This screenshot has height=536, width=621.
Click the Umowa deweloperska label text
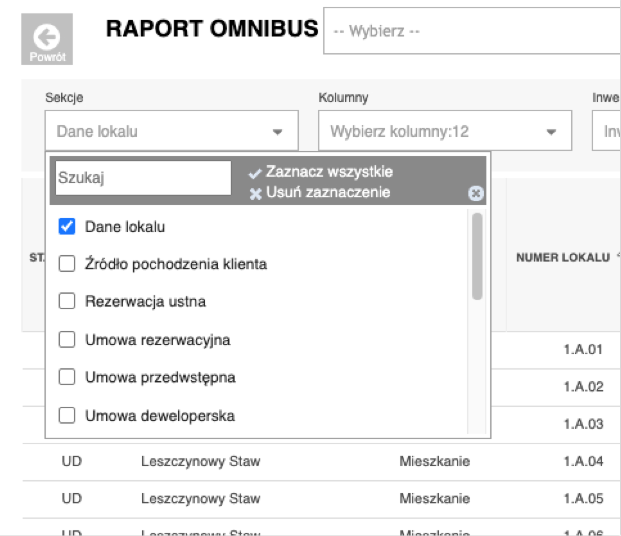[160, 416]
